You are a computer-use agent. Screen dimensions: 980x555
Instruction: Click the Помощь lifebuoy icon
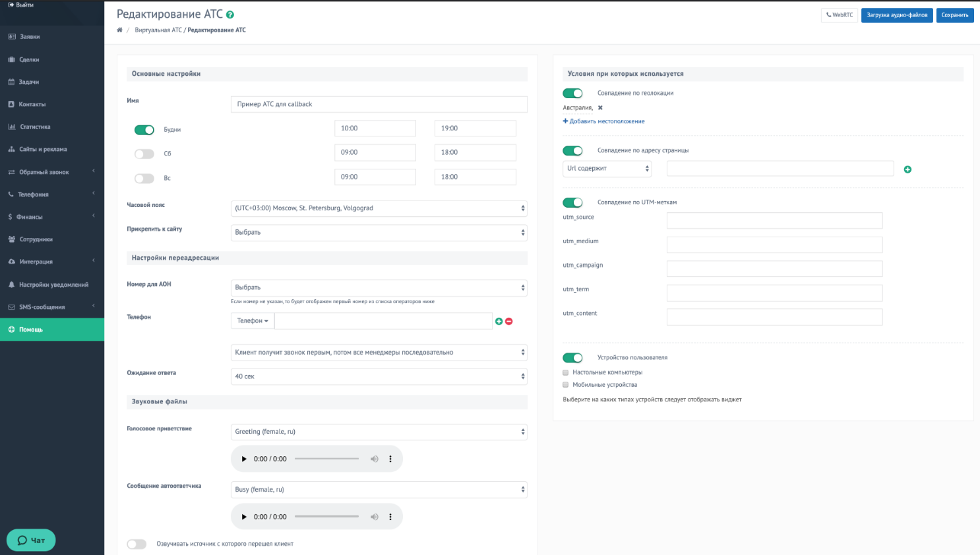point(11,330)
